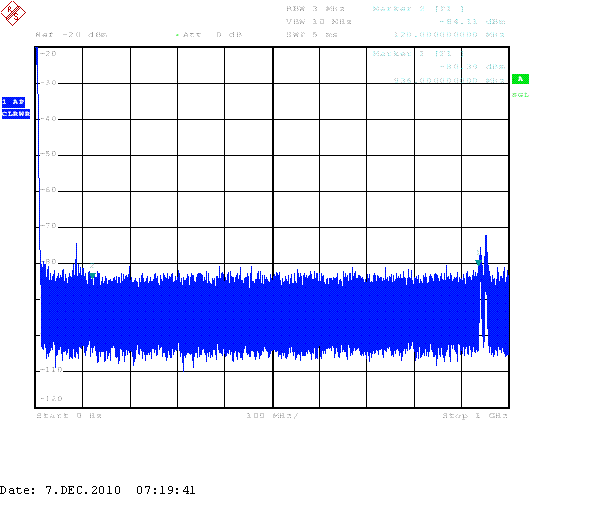The height and width of the screenshot is (511, 605).
Task: Click the 936.000000000 MHz marker frequency
Action: click(x=449, y=80)
